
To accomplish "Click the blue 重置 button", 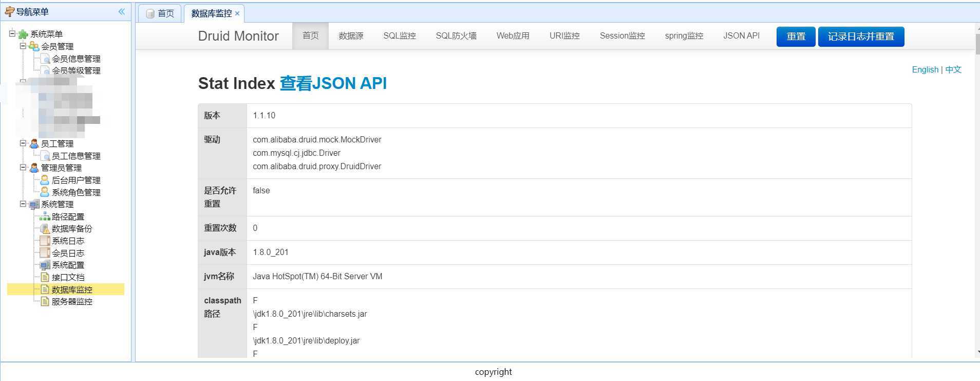I will 796,37.
